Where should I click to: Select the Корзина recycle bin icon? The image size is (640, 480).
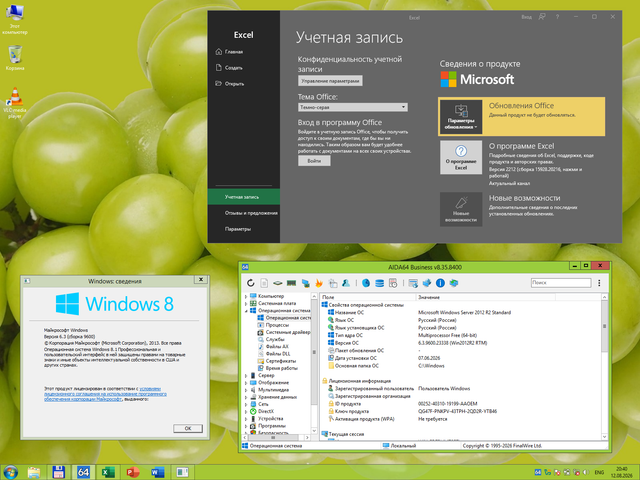(15, 58)
